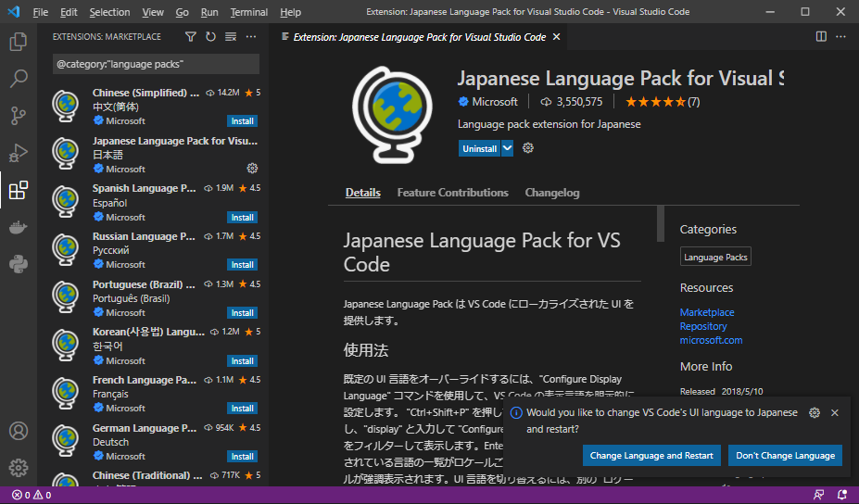Open the Run and Debug view

pos(19,154)
